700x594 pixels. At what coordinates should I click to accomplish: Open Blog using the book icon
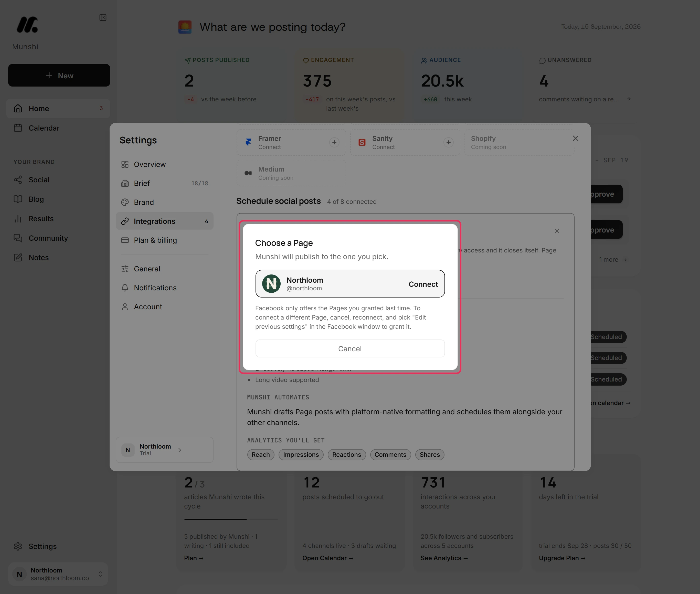pyautogui.click(x=18, y=199)
